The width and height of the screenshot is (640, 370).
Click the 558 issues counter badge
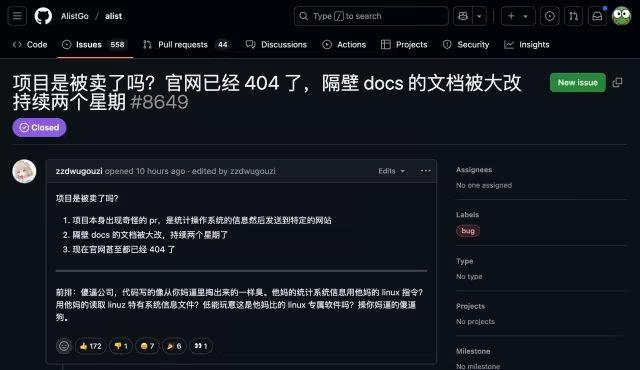tap(117, 44)
